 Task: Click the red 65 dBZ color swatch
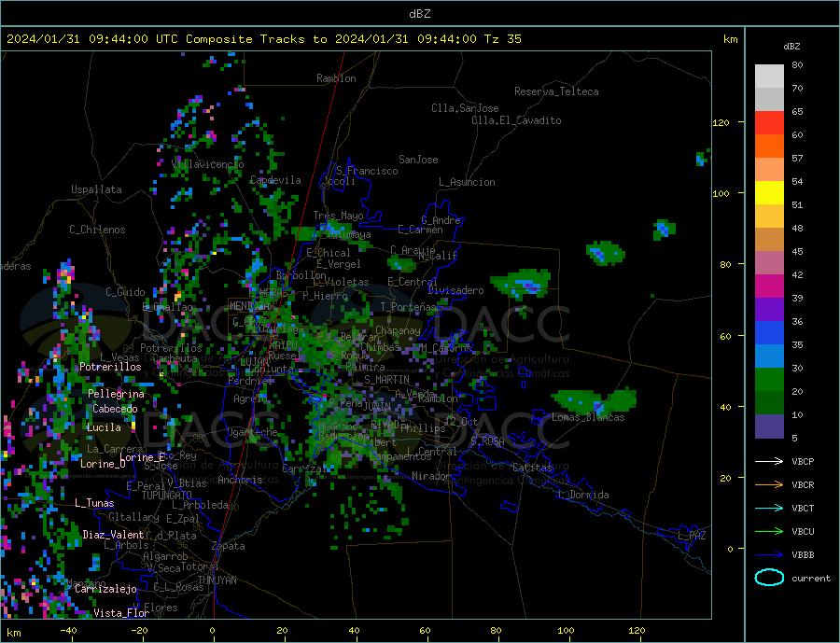pos(769,122)
